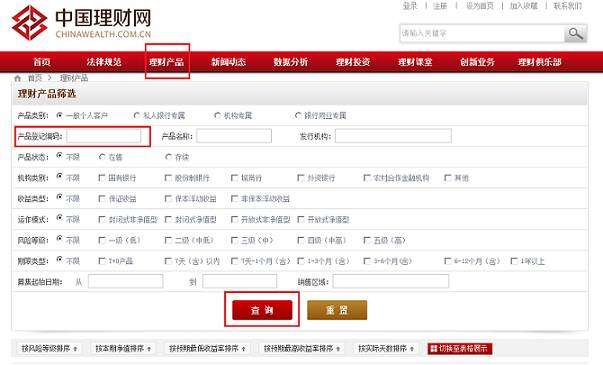
Task: Focus the keyword search box at top
Action: [482, 33]
